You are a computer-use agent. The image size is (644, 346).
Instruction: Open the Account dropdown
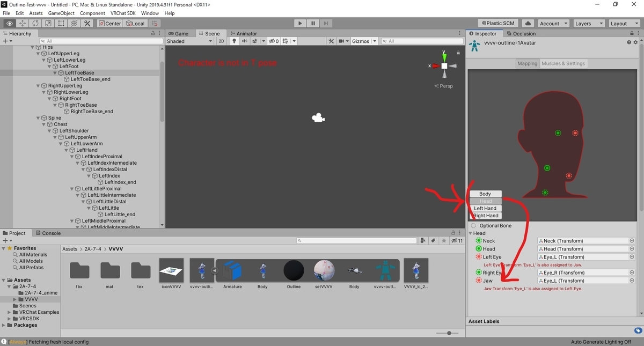(x=553, y=24)
